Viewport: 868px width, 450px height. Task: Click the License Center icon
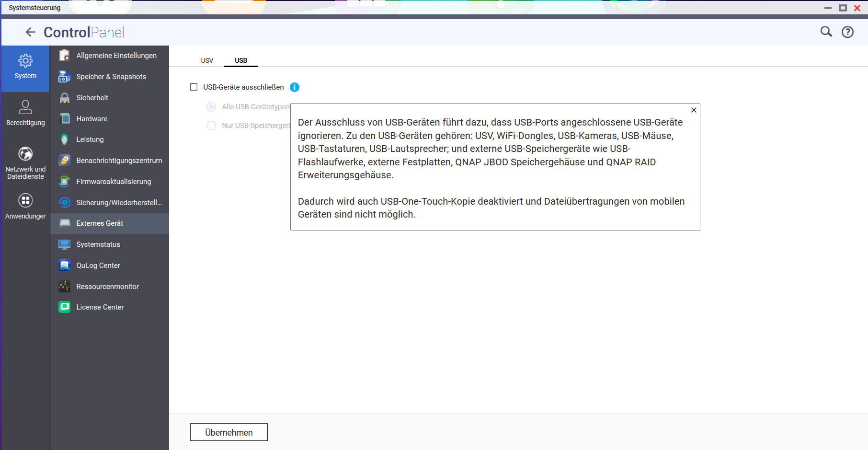(65, 307)
